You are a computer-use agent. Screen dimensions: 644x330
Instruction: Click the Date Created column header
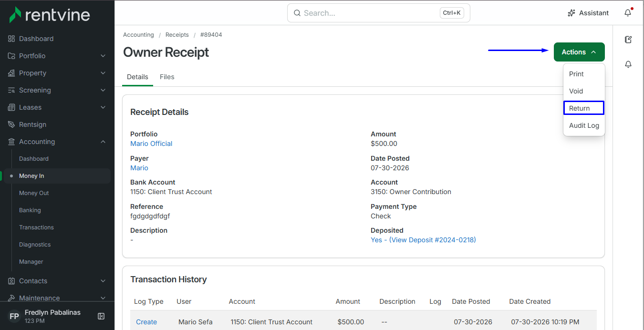click(x=530, y=301)
